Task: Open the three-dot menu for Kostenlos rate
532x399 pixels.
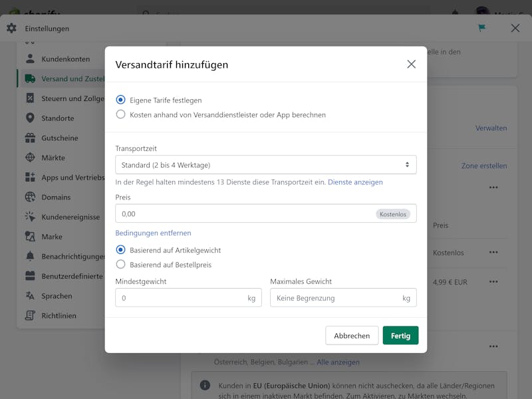Action: [x=493, y=252]
